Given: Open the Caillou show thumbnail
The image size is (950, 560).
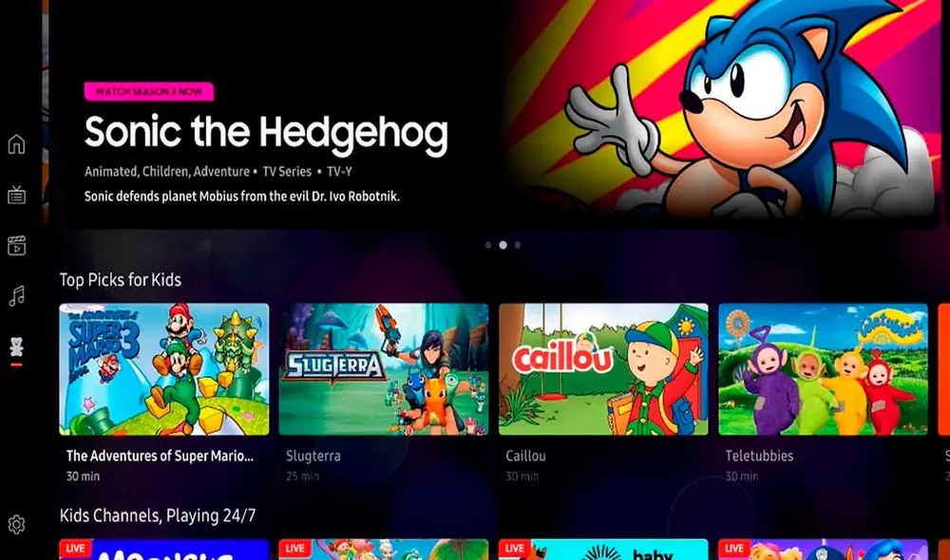Looking at the screenshot, I should tap(603, 369).
